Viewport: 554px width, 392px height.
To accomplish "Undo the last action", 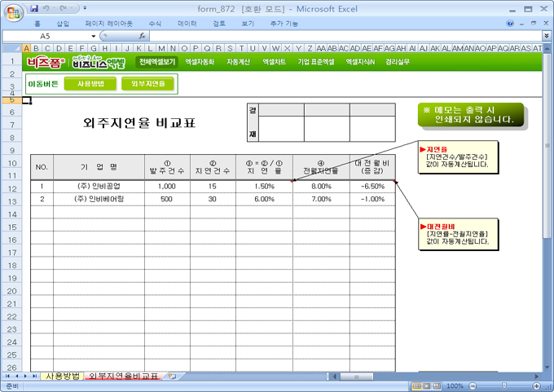I will [46, 8].
